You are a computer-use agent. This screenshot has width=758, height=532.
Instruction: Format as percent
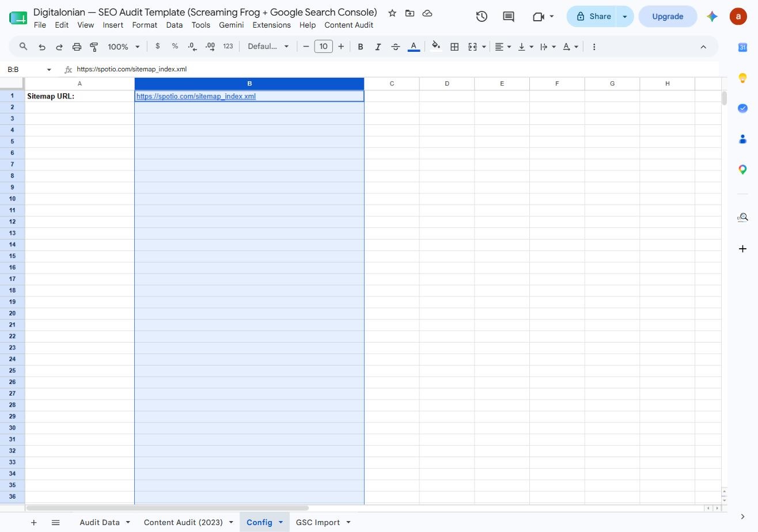pos(175,47)
